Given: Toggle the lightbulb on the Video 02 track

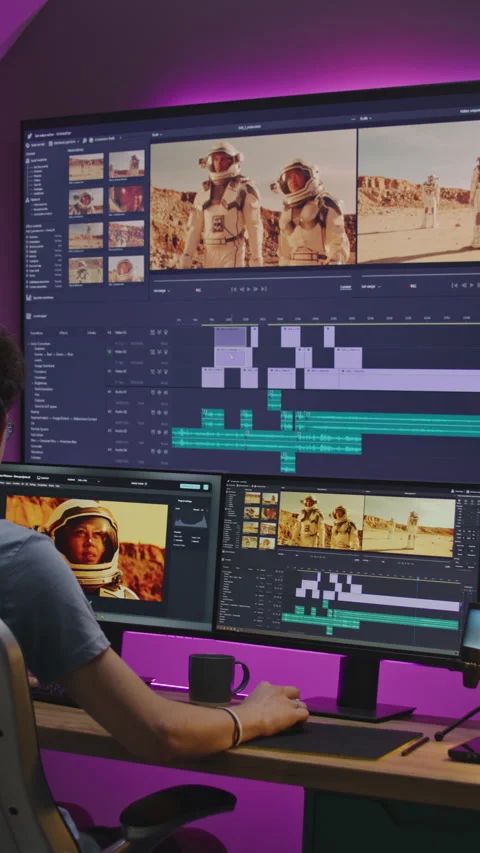Looking at the screenshot, I should point(165,352).
